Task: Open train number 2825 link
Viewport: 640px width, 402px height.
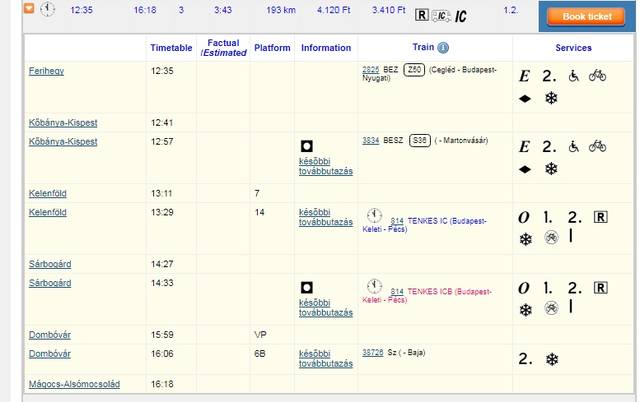Action: click(x=371, y=71)
